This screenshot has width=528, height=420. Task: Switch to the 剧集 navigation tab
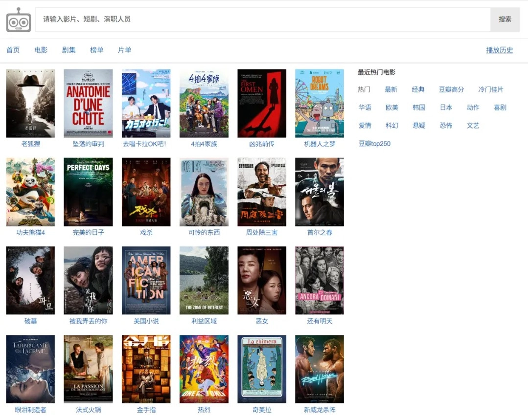point(69,50)
